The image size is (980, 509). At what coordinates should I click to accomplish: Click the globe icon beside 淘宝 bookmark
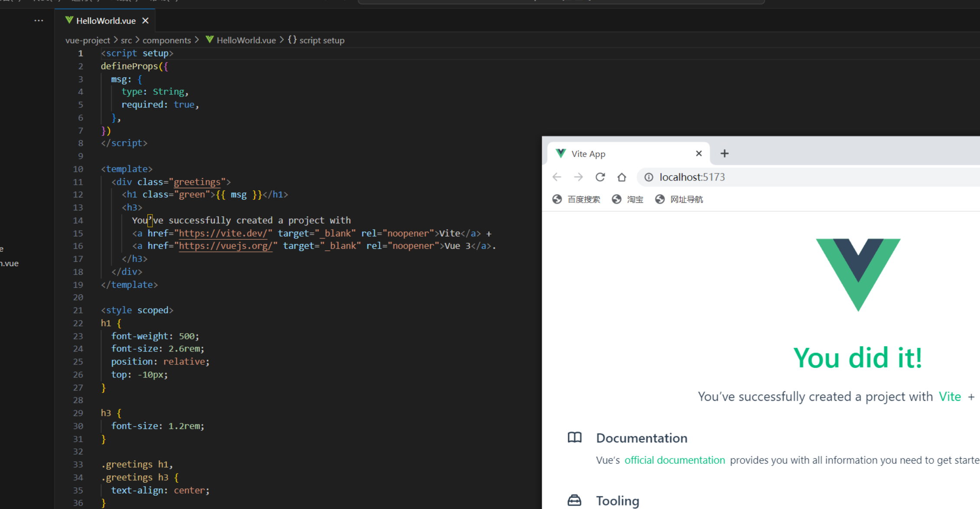(x=617, y=199)
